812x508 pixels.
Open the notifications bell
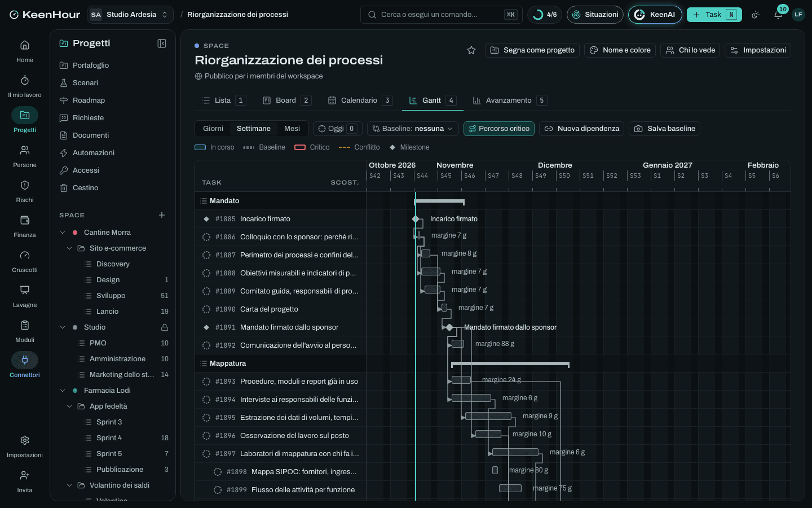pyautogui.click(x=778, y=15)
